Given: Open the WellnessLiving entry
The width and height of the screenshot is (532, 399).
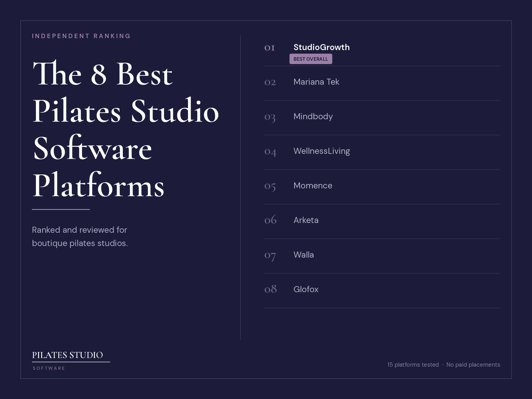Looking at the screenshot, I should [x=321, y=151].
